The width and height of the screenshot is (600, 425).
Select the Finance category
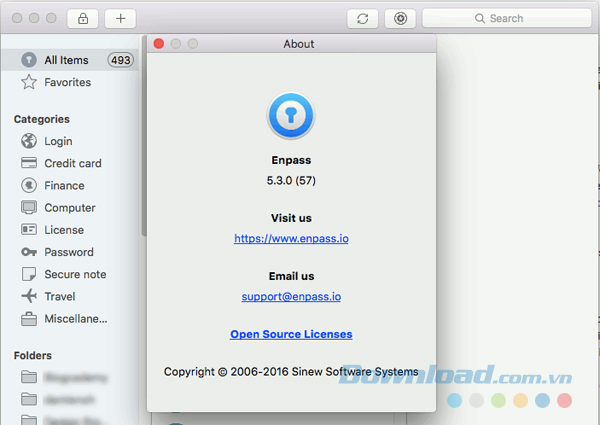pyautogui.click(x=64, y=186)
